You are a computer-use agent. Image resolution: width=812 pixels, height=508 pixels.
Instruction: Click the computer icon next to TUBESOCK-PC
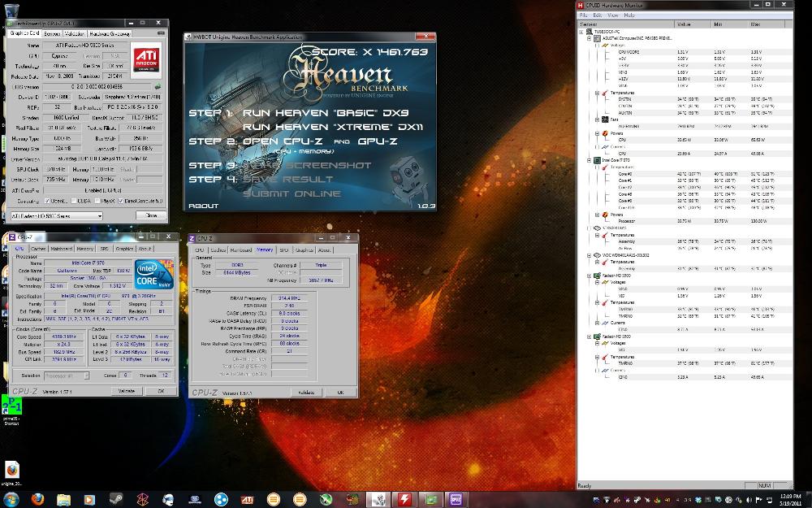click(x=590, y=32)
